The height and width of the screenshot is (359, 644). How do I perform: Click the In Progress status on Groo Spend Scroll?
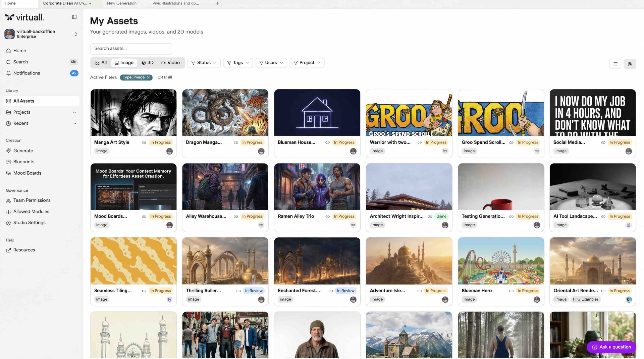528,142
